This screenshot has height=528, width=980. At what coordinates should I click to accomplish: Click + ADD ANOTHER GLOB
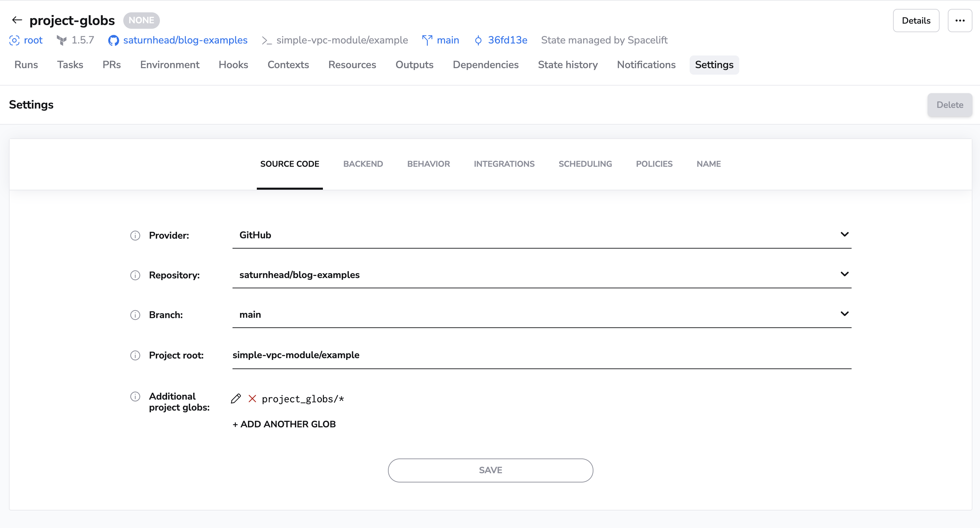(x=284, y=424)
